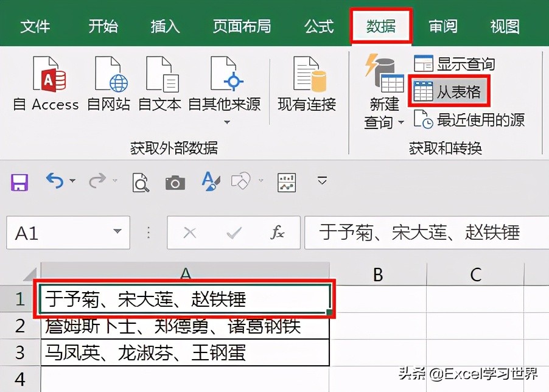
Task: Click the Insert Function fx button
Action: click(278, 233)
